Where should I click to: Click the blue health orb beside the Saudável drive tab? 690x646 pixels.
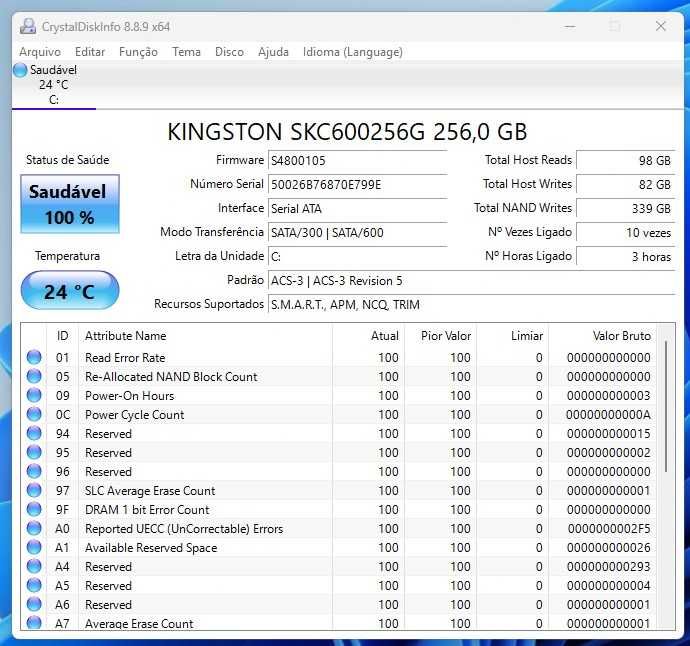point(20,70)
